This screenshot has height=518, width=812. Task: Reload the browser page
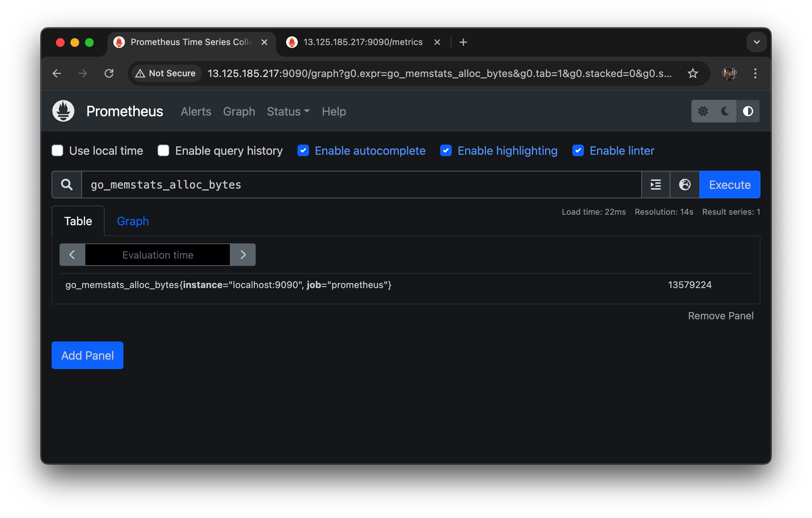(109, 73)
